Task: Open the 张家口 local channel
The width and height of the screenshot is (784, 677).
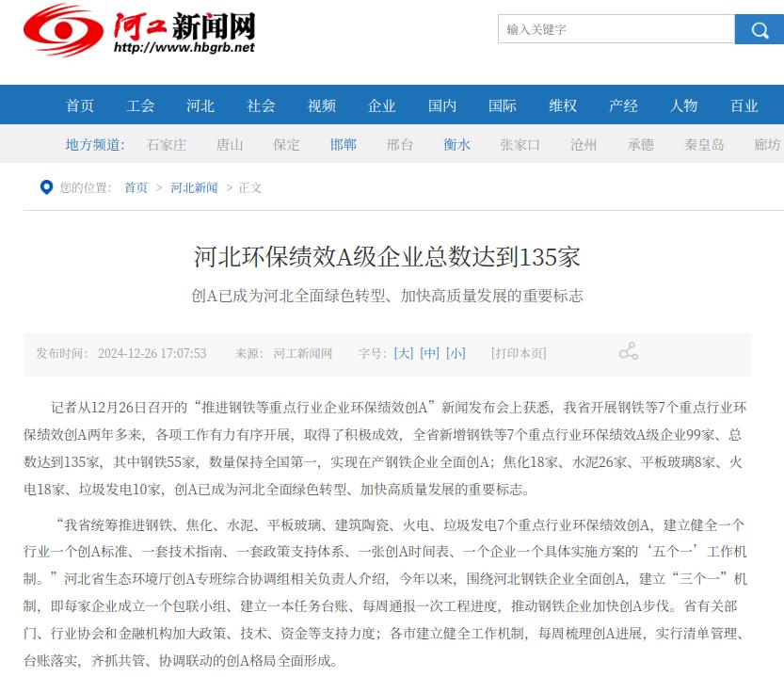Action: tap(520, 145)
